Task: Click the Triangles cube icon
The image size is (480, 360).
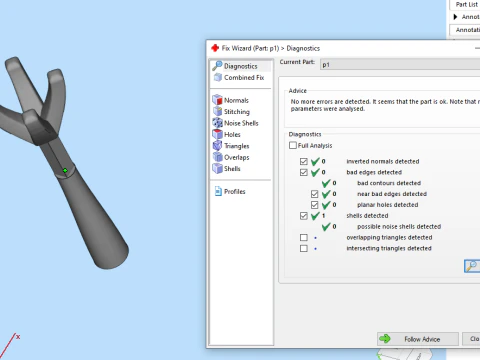Action: pyautogui.click(x=217, y=145)
